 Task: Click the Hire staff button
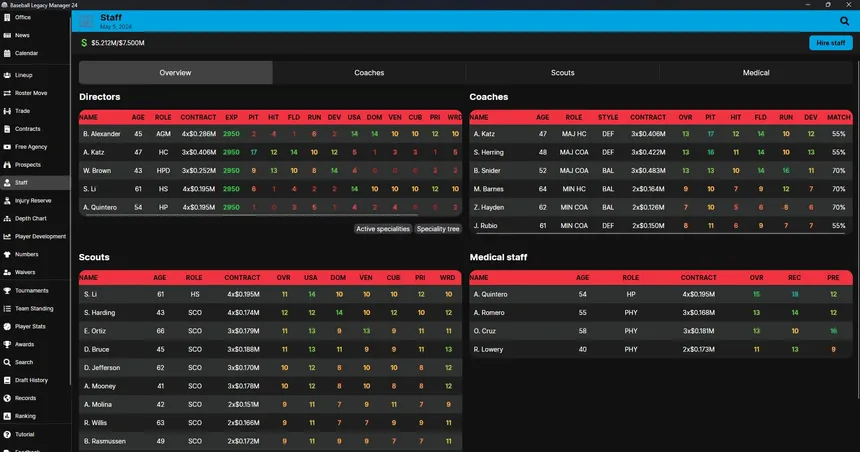coord(830,43)
